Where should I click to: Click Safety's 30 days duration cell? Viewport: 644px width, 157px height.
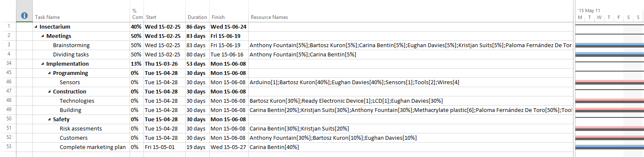point(197,120)
